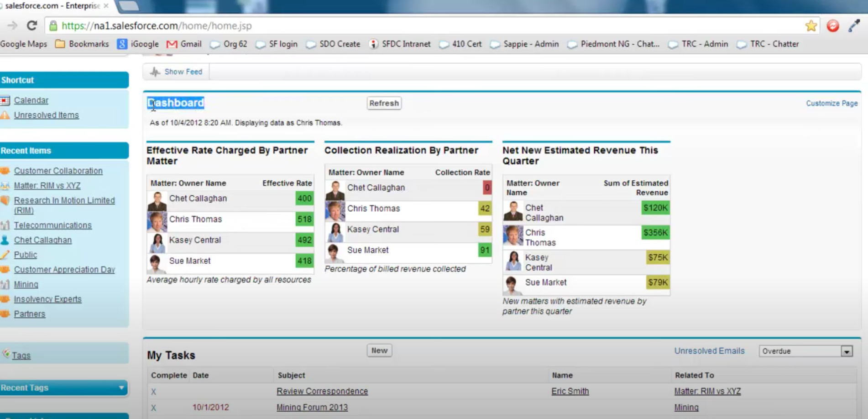Viewport: 868px width, 419px height.
Task: Open Customer Collaboration recent item
Action: click(x=58, y=171)
